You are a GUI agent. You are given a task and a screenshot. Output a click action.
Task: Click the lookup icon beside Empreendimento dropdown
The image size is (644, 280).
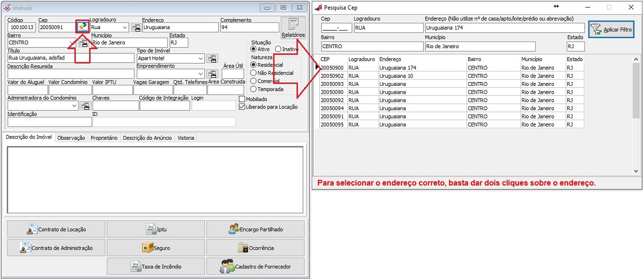pos(212,74)
